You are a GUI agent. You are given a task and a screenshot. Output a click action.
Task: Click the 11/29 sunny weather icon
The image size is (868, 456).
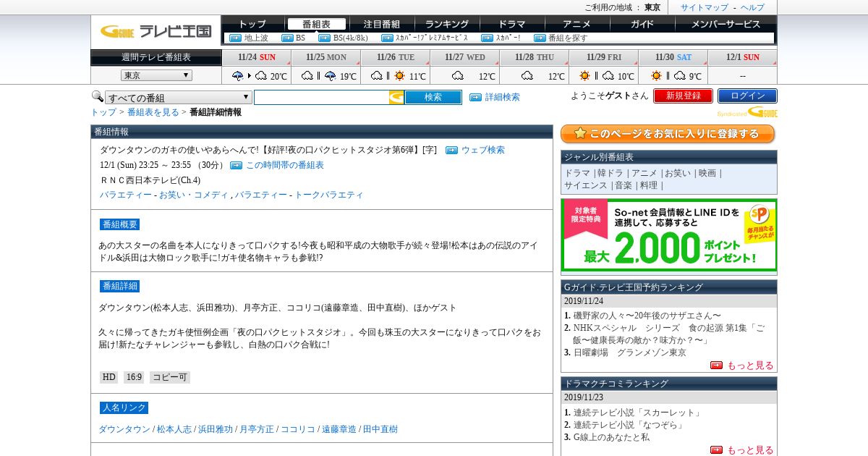[x=584, y=75]
